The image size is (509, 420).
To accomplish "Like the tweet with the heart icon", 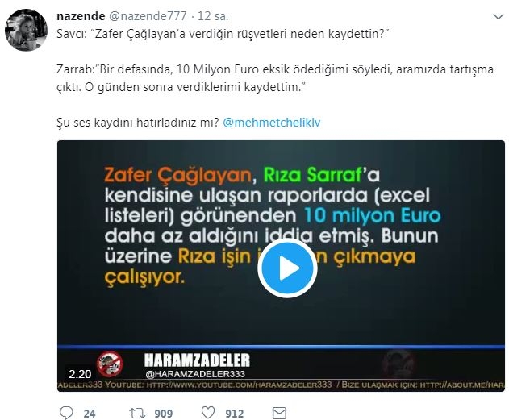I will click(208, 413).
